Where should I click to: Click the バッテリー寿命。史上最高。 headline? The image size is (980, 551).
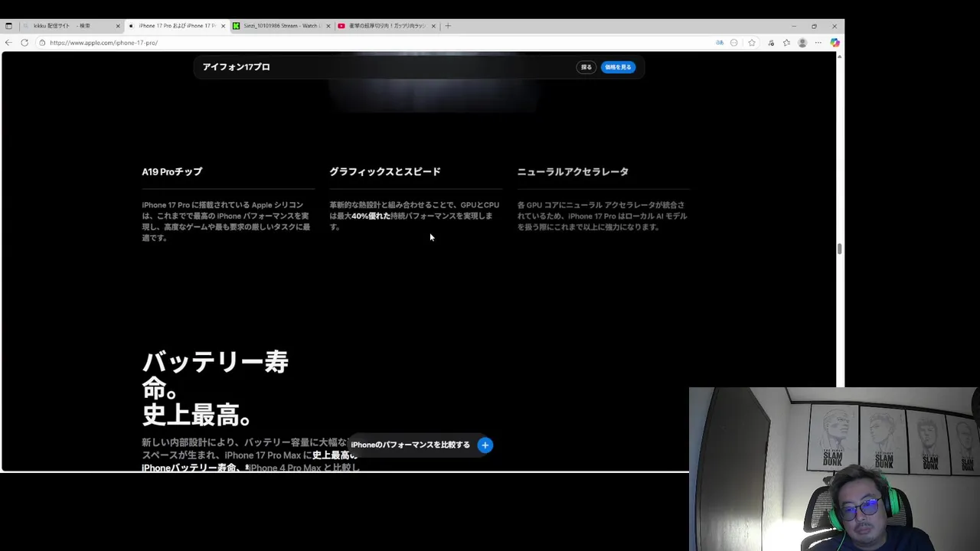pos(215,389)
